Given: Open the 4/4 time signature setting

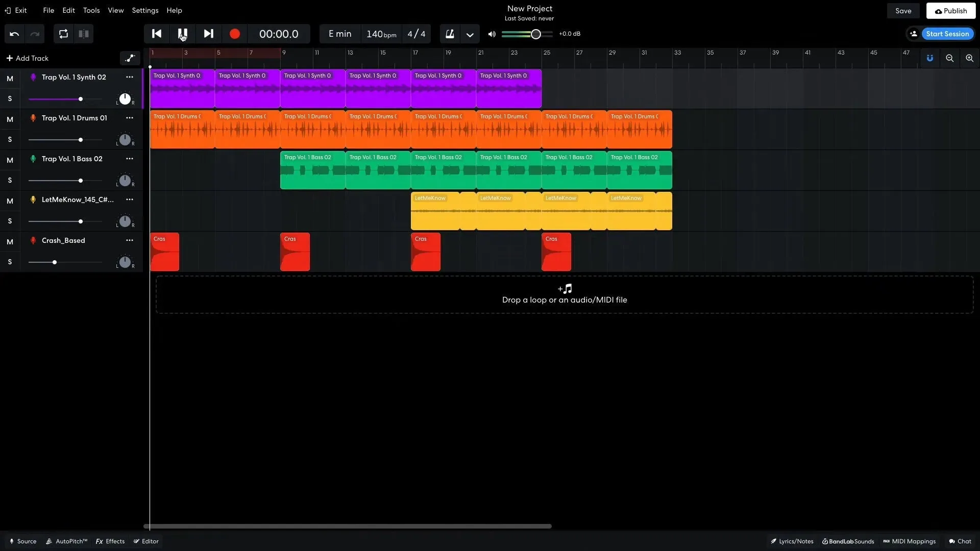Looking at the screenshot, I should click(x=416, y=34).
